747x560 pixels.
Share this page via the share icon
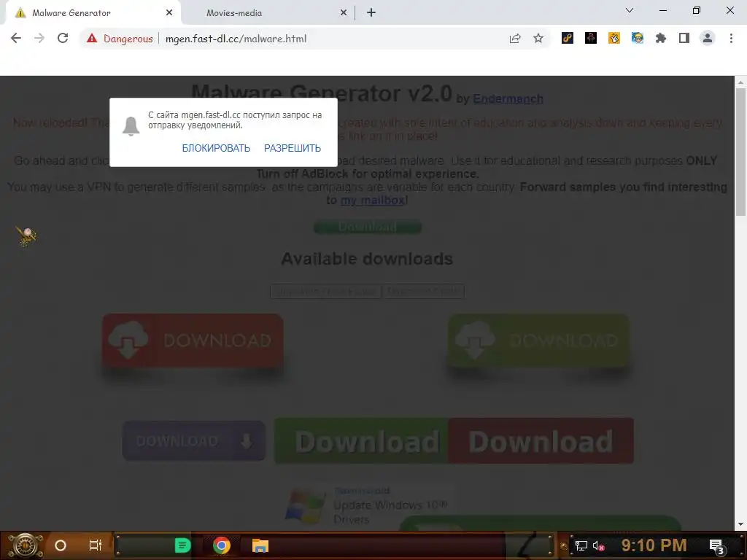(x=514, y=39)
